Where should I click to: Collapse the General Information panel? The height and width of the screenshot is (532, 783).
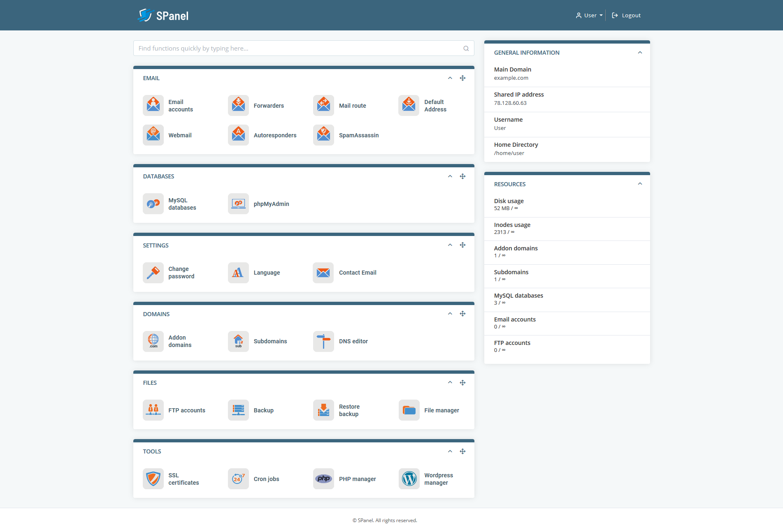click(640, 53)
